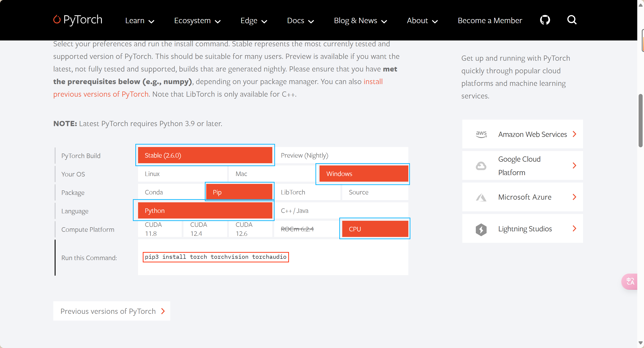Click the AWS logo icon

coord(481,134)
